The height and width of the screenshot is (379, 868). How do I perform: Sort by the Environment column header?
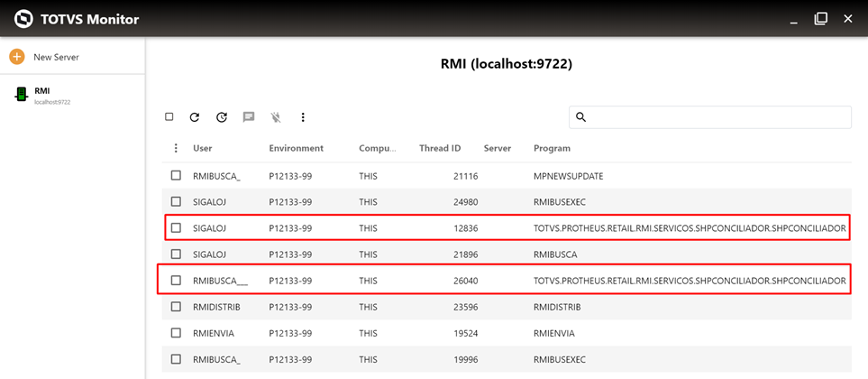297,148
